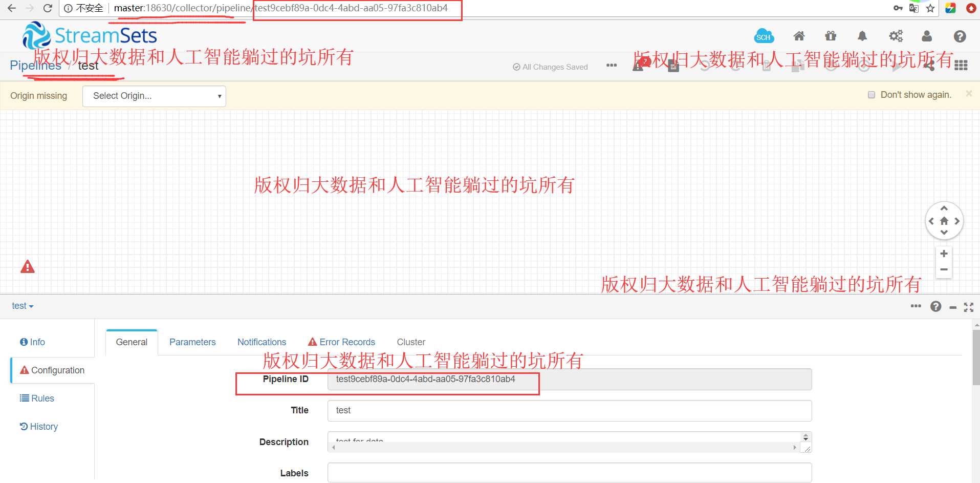This screenshot has height=483, width=980.
Task: Open the stage library grid icon
Action: 961,66
